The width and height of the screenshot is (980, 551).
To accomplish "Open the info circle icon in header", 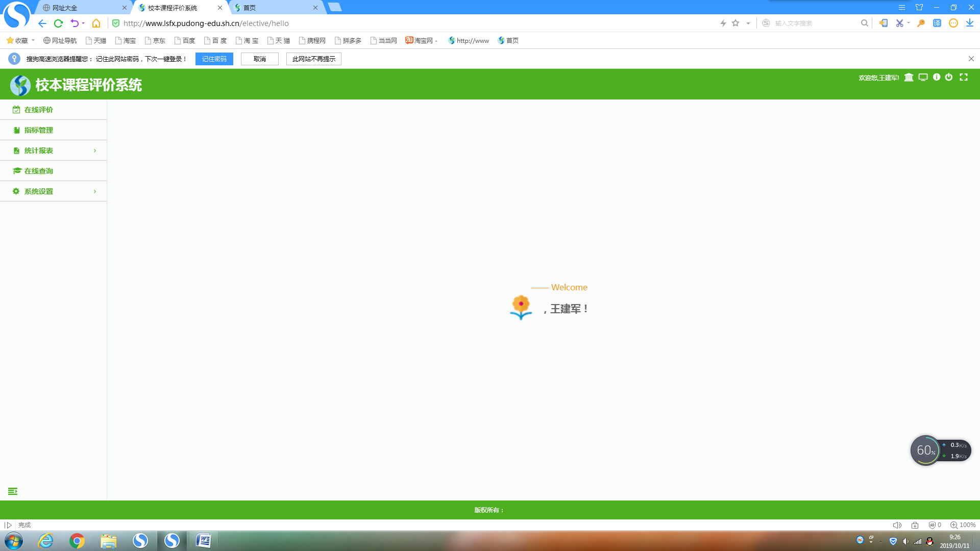I will (937, 77).
